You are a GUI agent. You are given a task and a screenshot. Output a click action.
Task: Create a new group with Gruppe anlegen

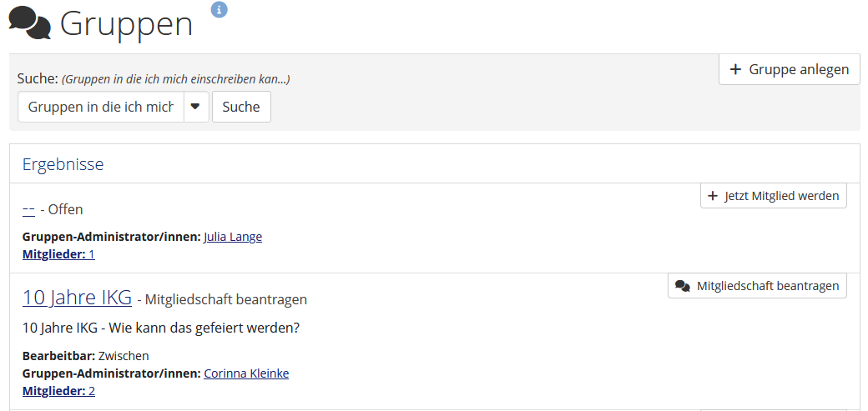(x=789, y=70)
